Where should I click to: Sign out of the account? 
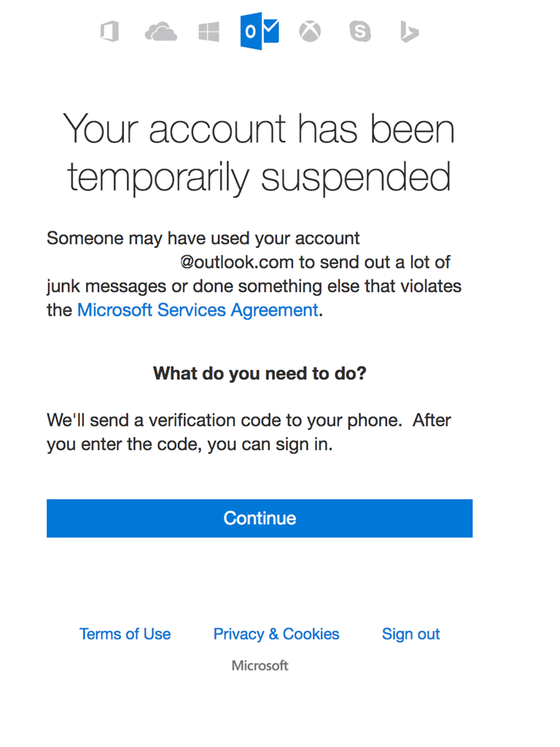point(411,634)
